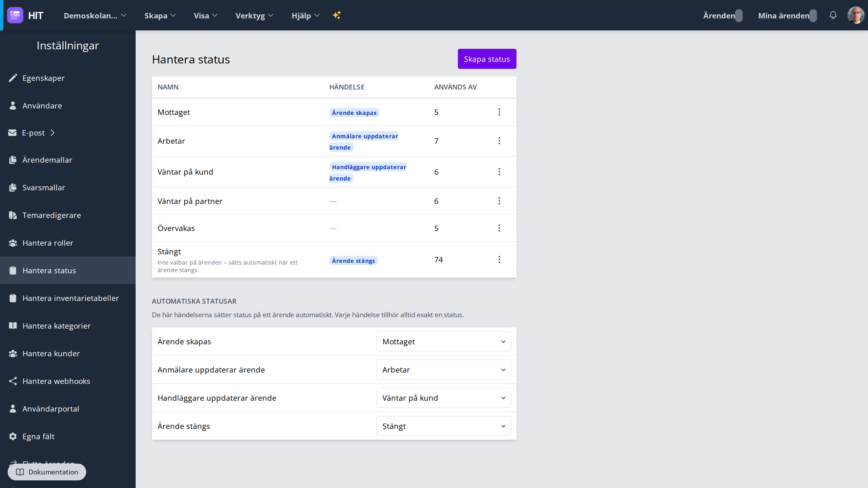Click clipboard icon next to Hantera status
The height and width of the screenshot is (488, 868).
click(13, 270)
